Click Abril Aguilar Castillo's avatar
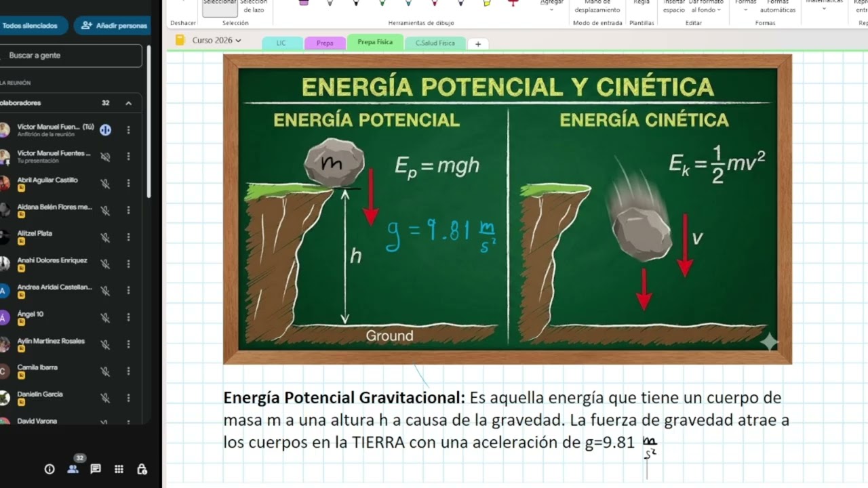The width and height of the screenshot is (868, 488). tap(4, 184)
